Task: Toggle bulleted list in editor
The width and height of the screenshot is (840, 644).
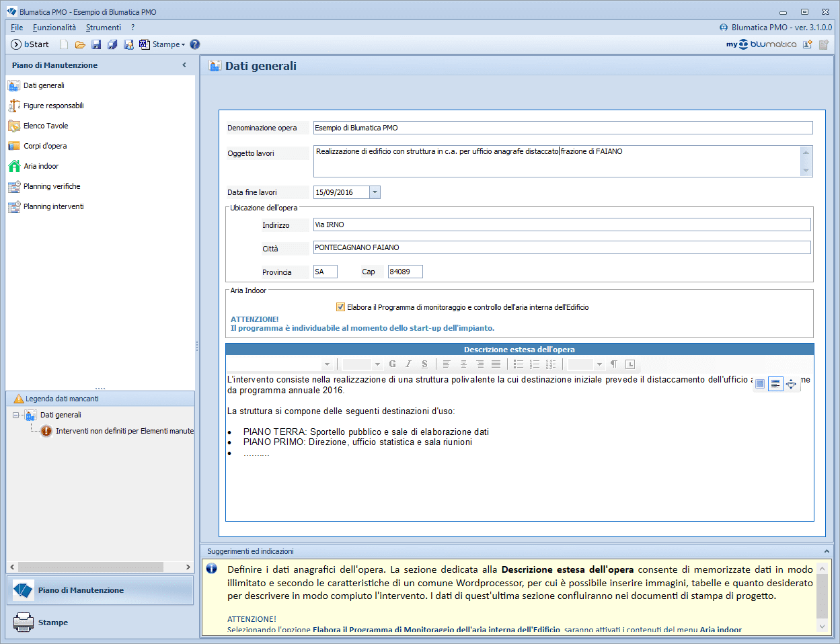Action: (x=519, y=364)
